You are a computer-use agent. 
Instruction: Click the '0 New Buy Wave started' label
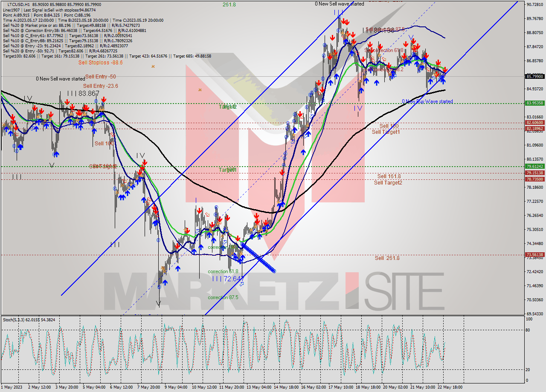(x=427, y=101)
